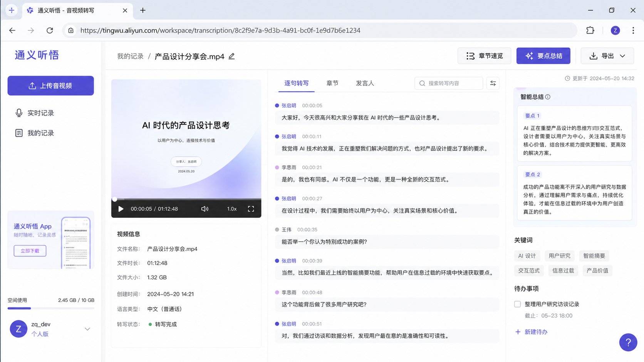Select the 逐句转写 tab

[297, 83]
